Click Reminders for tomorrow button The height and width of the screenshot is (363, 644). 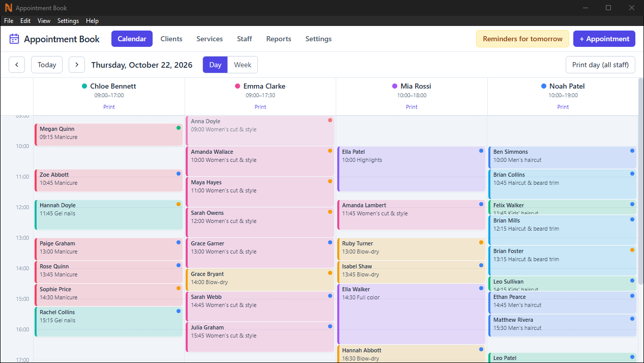pos(522,39)
